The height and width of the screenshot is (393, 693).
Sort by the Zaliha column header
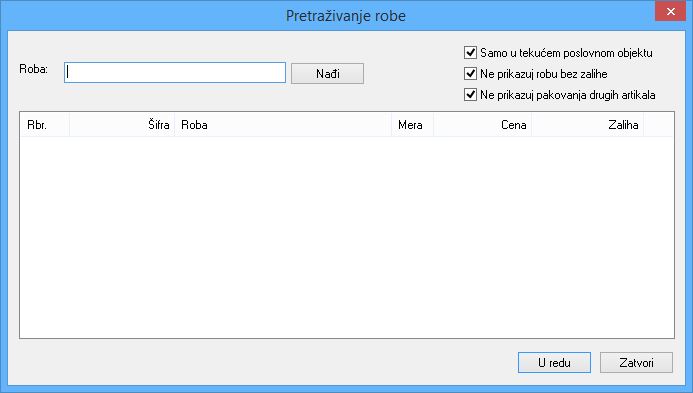click(587, 125)
